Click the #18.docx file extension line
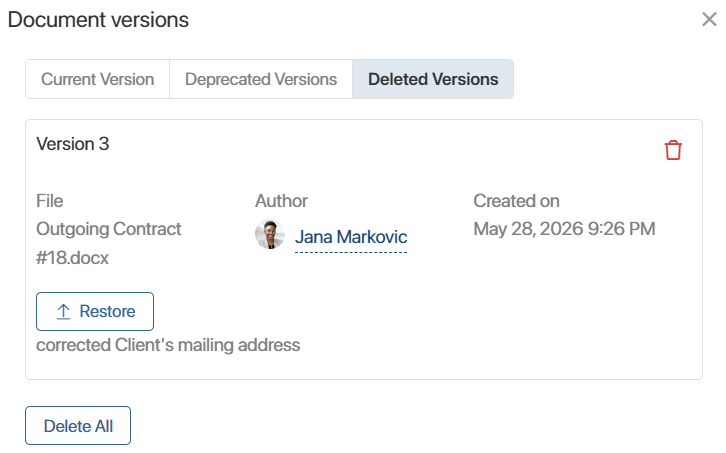The width and height of the screenshot is (726, 453). tap(72, 258)
